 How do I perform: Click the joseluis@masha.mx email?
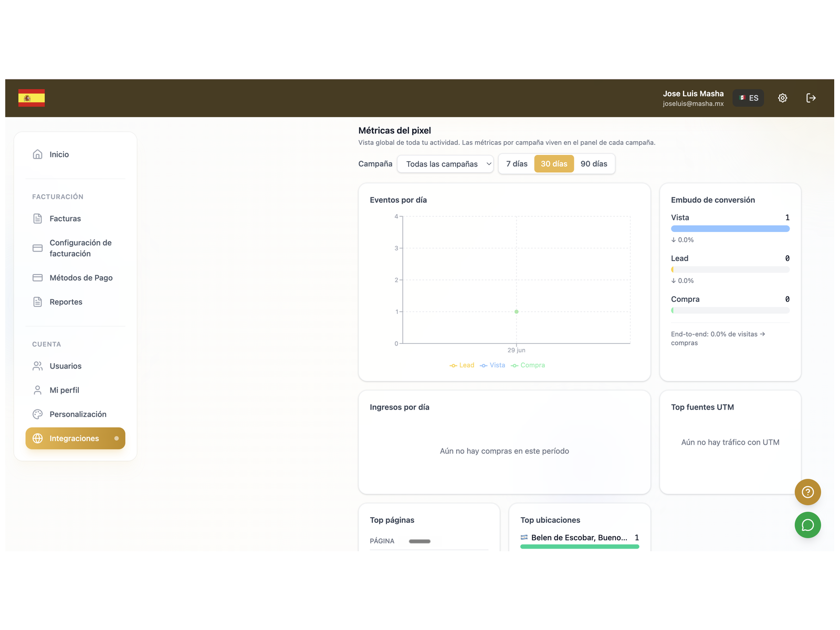click(x=693, y=104)
